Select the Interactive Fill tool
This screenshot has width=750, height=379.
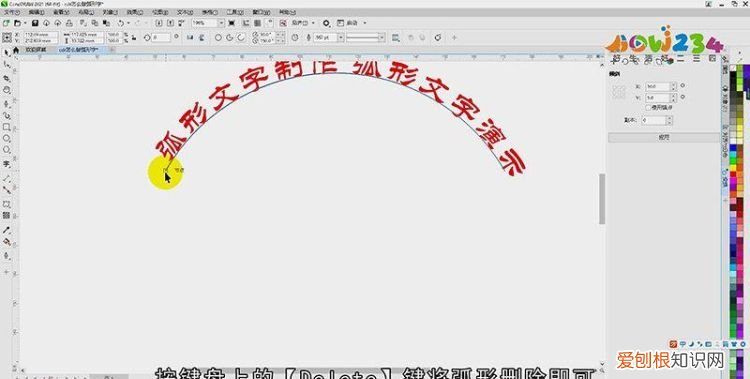click(x=7, y=243)
